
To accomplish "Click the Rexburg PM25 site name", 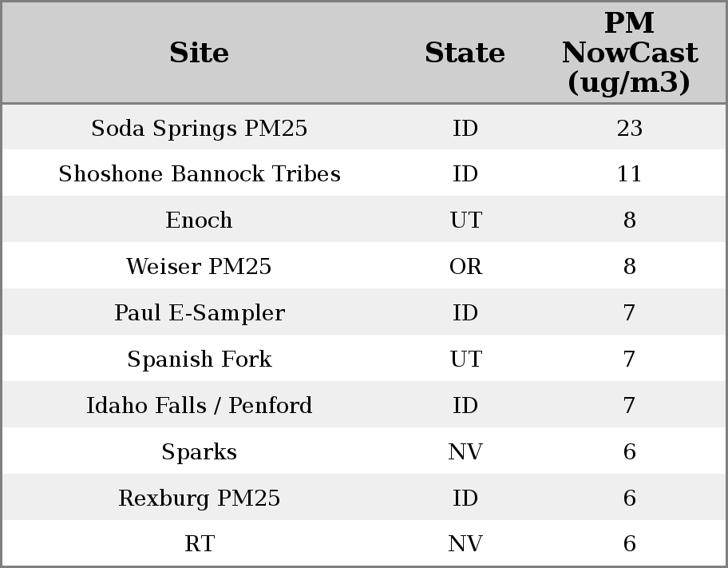I will tap(199, 498).
